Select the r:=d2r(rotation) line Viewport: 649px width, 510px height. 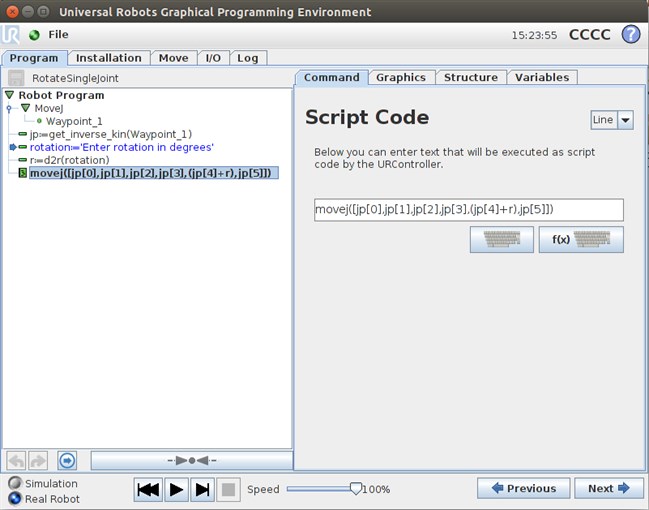click(x=70, y=160)
